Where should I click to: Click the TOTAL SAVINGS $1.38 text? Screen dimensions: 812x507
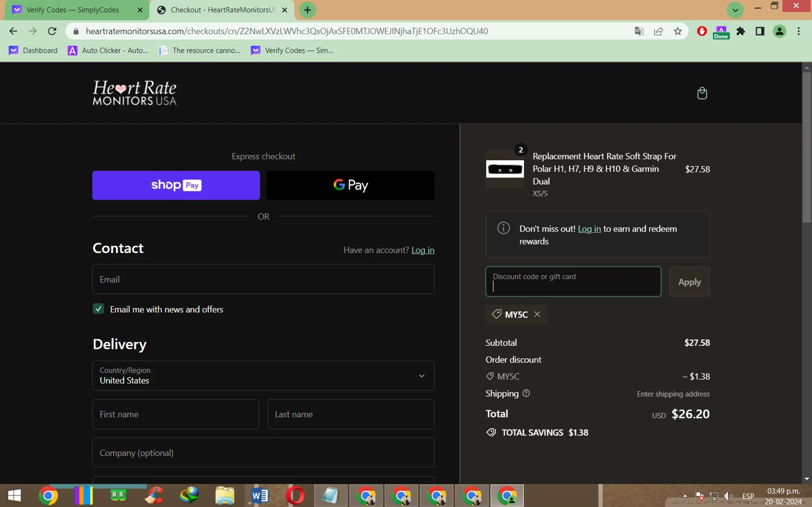pos(545,432)
